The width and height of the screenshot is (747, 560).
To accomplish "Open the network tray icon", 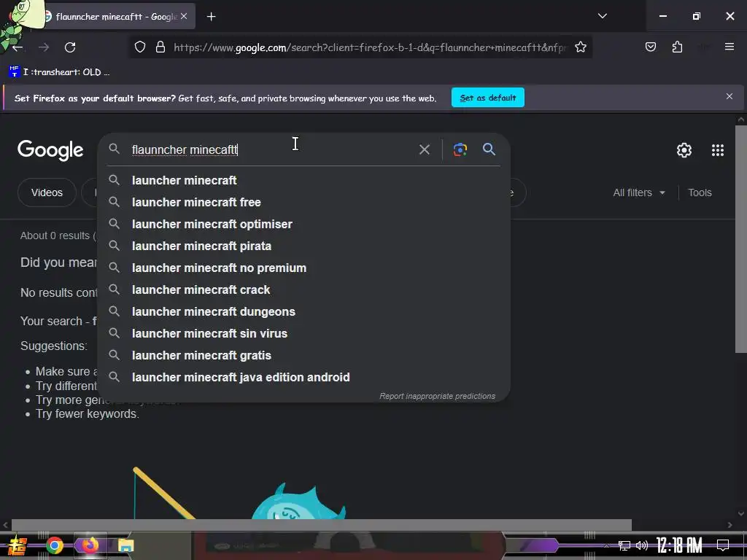I will (624, 545).
